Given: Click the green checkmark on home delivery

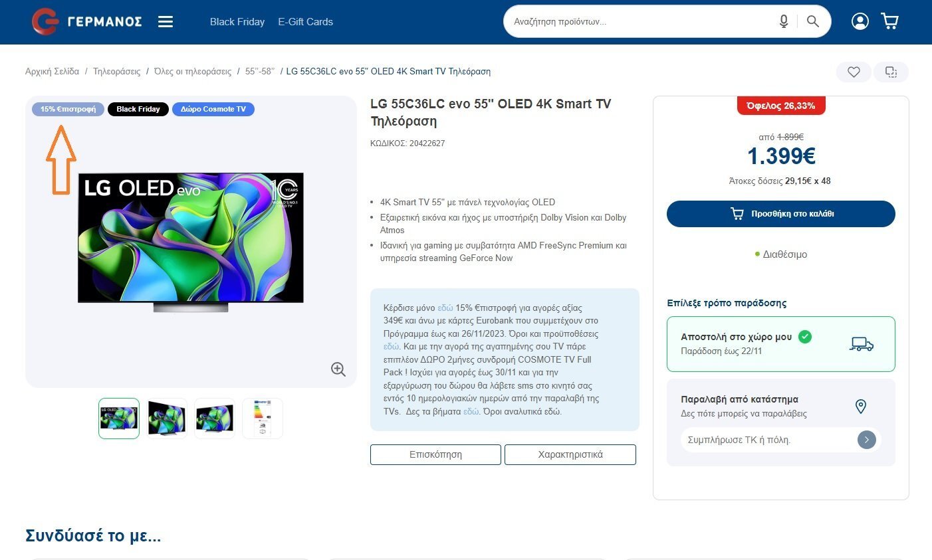Looking at the screenshot, I should coord(805,337).
